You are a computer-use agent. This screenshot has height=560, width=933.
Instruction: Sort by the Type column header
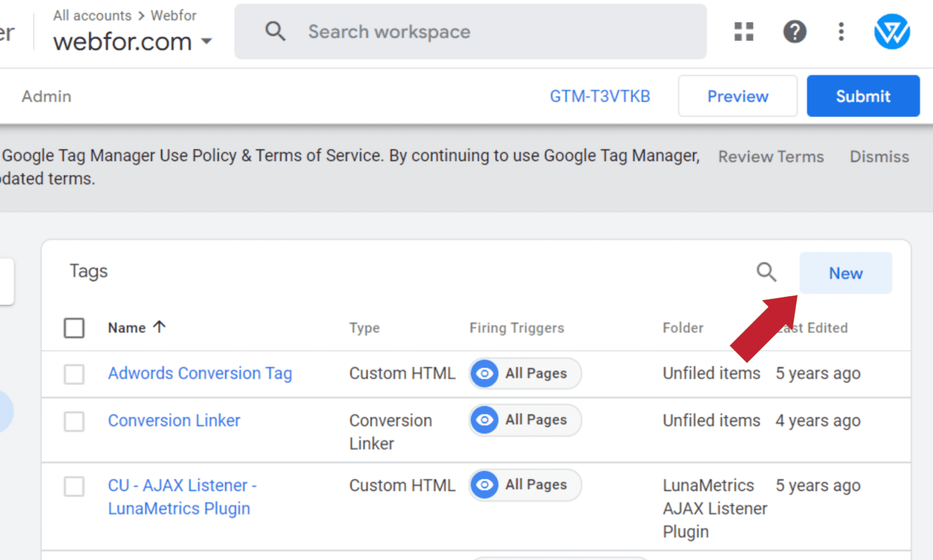coord(364,328)
